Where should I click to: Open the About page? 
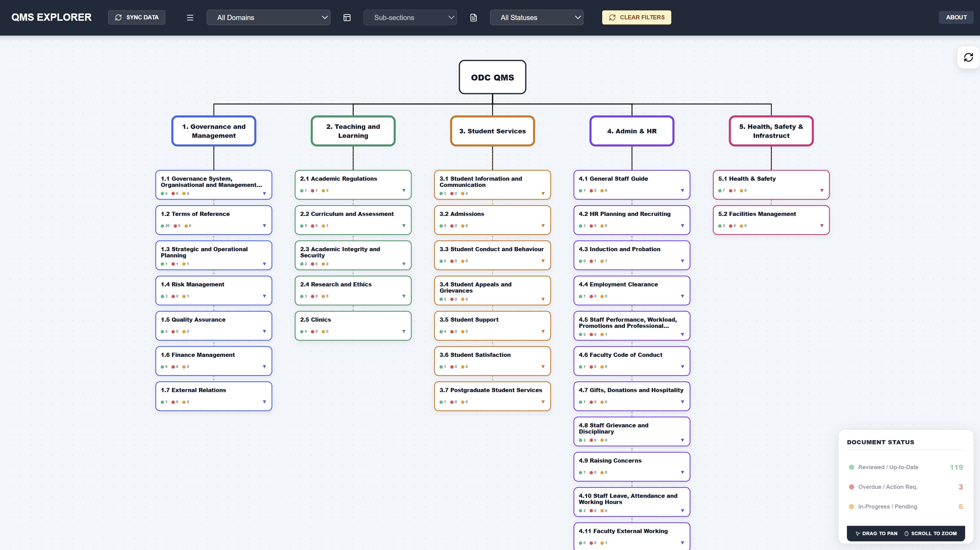coord(956,18)
